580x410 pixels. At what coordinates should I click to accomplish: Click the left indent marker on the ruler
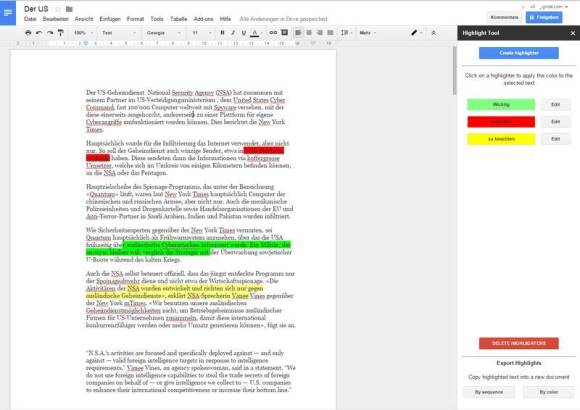86,44
